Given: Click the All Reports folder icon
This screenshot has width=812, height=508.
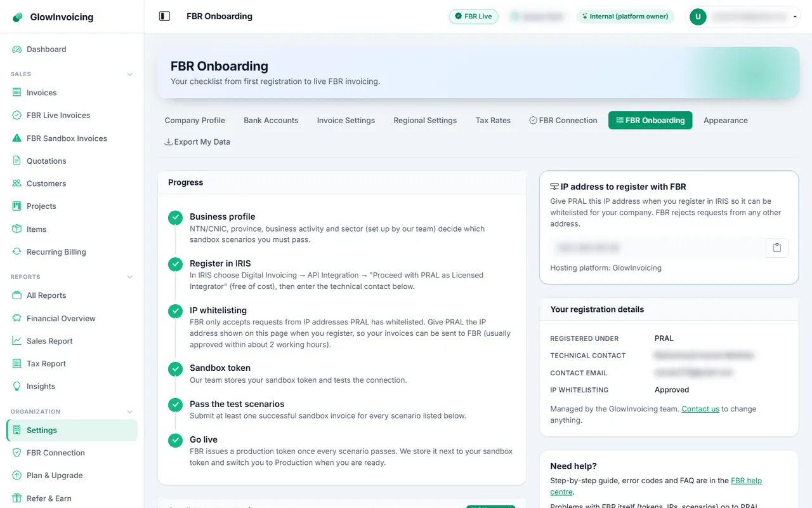Looking at the screenshot, I should coord(17,295).
